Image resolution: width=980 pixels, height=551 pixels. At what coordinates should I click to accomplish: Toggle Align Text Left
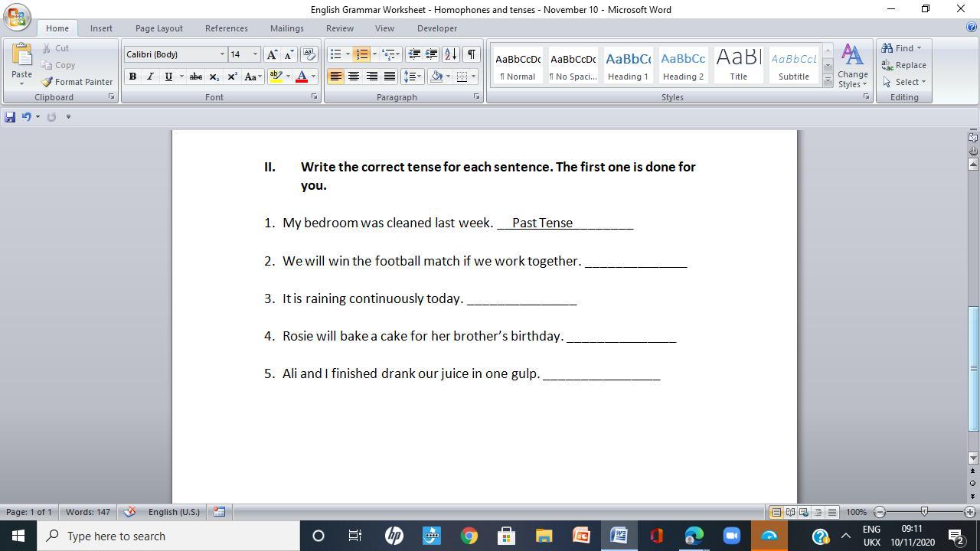tap(335, 77)
